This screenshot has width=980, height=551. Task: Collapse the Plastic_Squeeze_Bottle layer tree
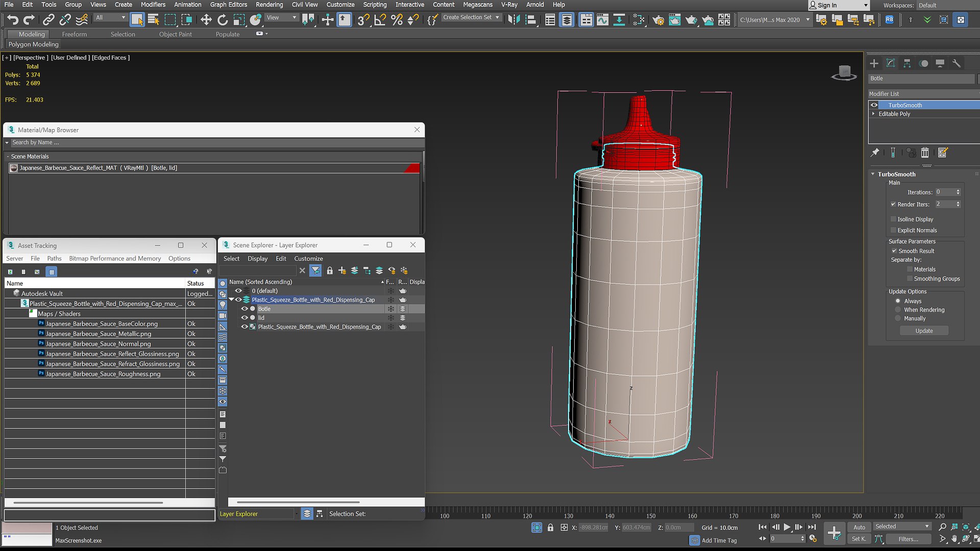click(231, 300)
